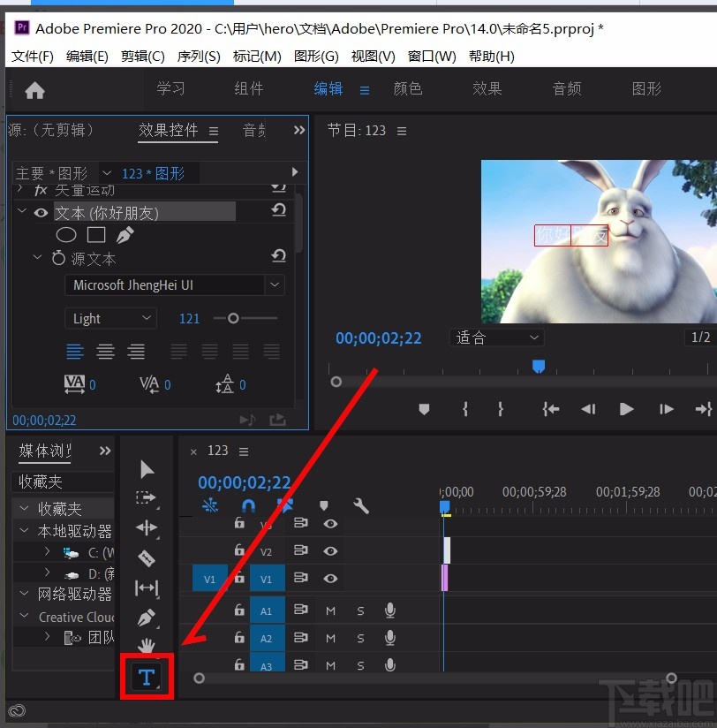717x728 pixels.
Task: Step forward one frame
Action: 667,409
